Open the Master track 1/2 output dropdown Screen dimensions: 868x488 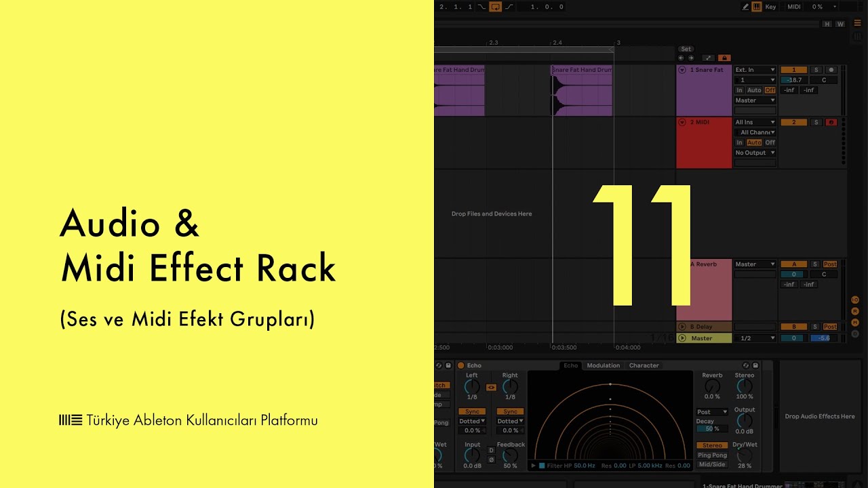click(755, 338)
